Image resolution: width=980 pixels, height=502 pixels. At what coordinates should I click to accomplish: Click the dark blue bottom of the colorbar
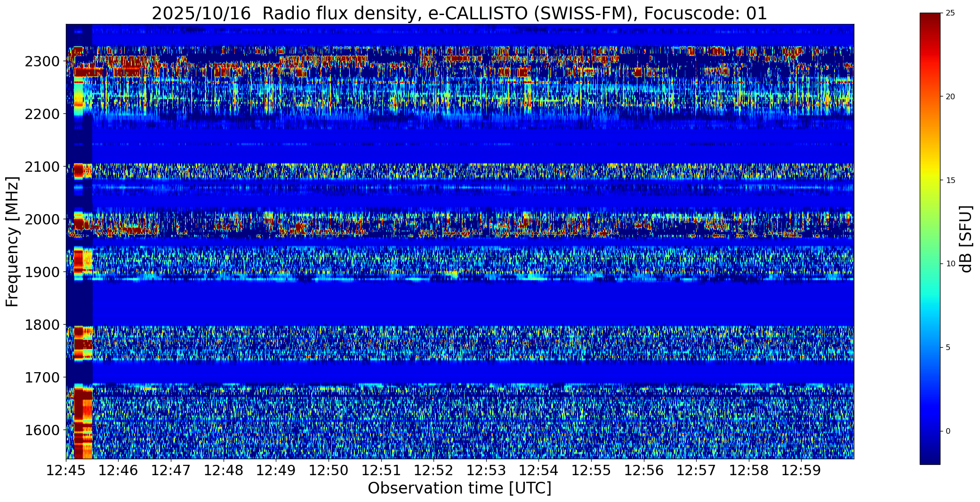click(x=930, y=459)
